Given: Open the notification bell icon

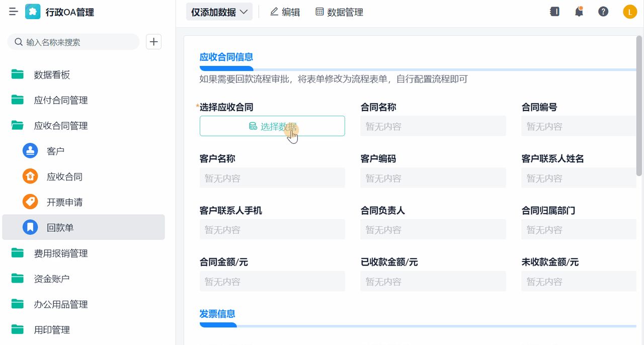Looking at the screenshot, I should (579, 11).
